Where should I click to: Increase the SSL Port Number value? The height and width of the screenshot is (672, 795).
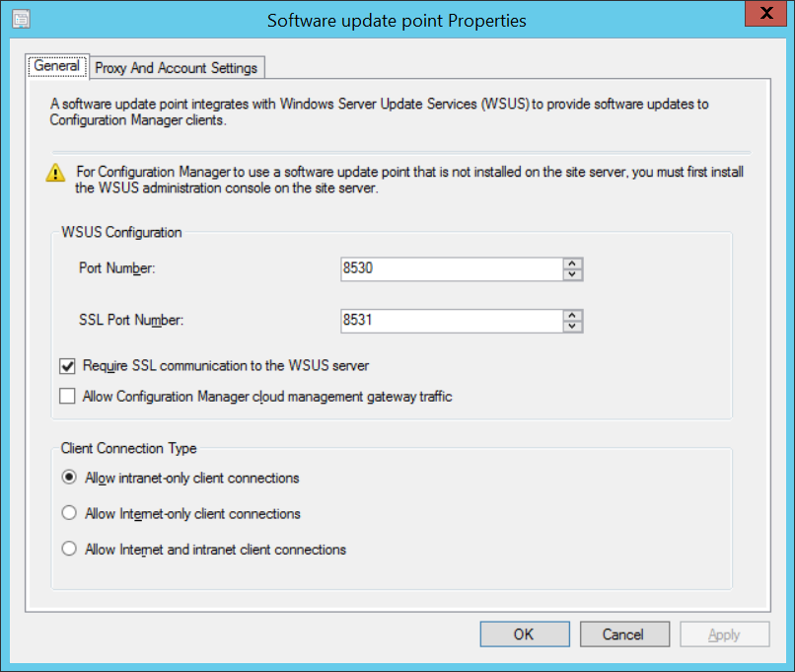[x=572, y=315]
